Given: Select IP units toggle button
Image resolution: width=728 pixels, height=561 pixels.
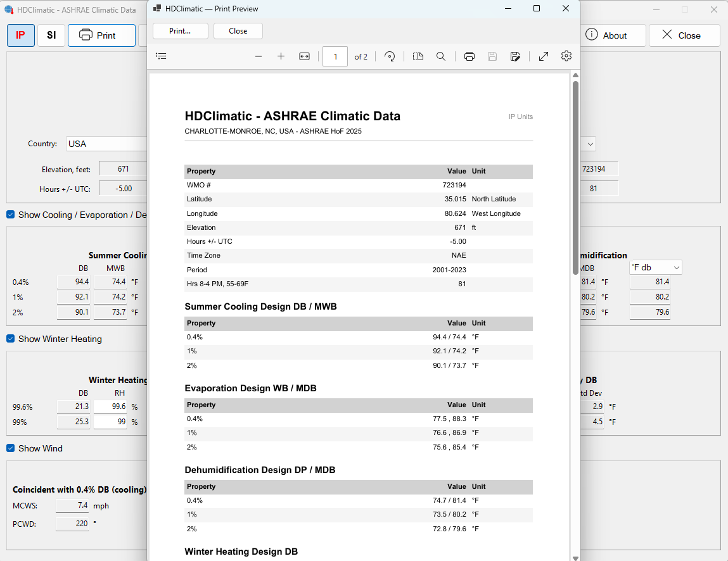Looking at the screenshot, I should click(21, 35).
